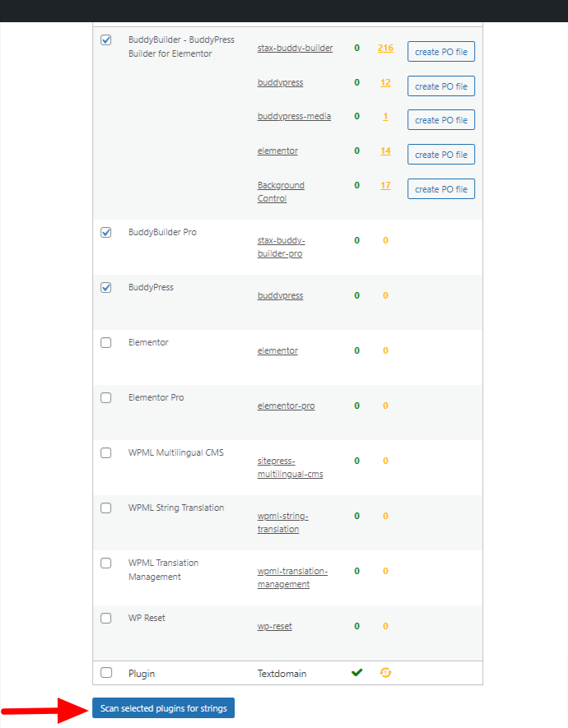Click the 12 untranslated strings count
The width and height of the screenshot is (568, 728).
click(385, 82)
